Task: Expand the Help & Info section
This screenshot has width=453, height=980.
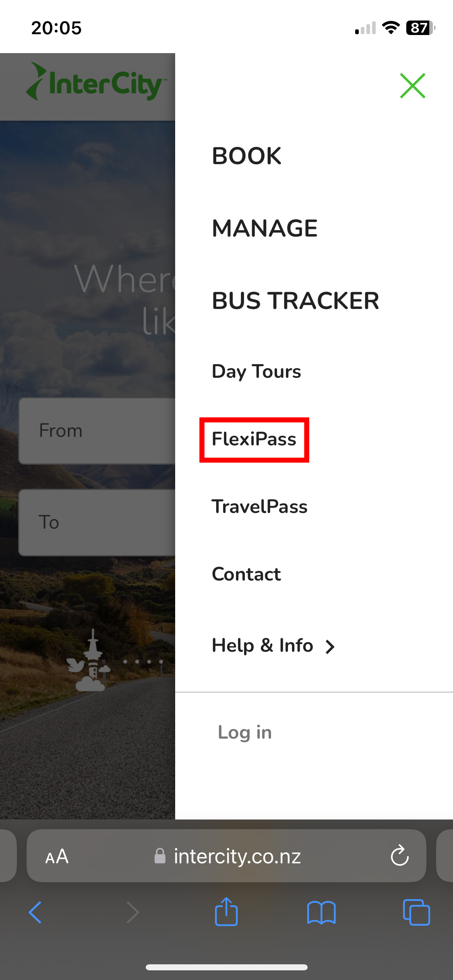Action: tap(262, 645)
